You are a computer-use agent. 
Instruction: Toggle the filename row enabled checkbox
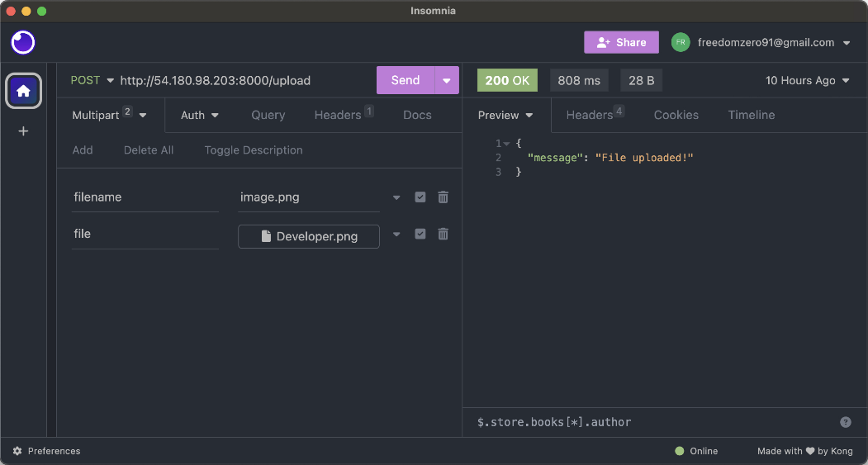[x=420, y=197]
